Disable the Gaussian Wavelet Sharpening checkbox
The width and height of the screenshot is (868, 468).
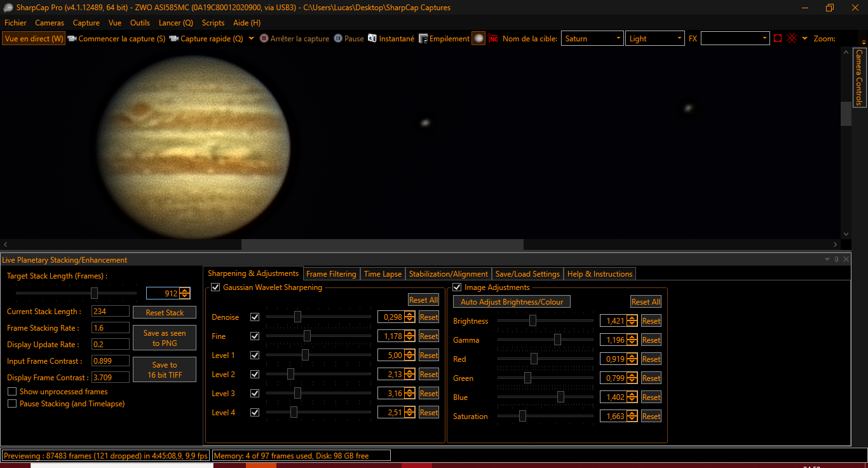pos(215,287)
